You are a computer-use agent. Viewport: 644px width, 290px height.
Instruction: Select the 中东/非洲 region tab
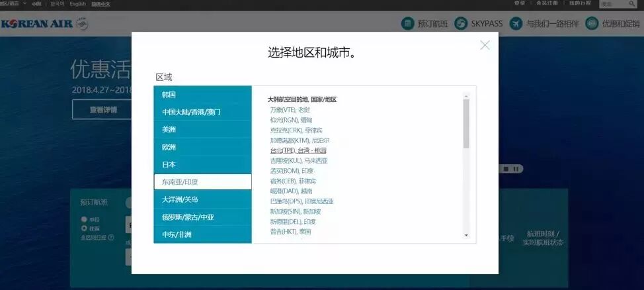(x=202, y=234)
